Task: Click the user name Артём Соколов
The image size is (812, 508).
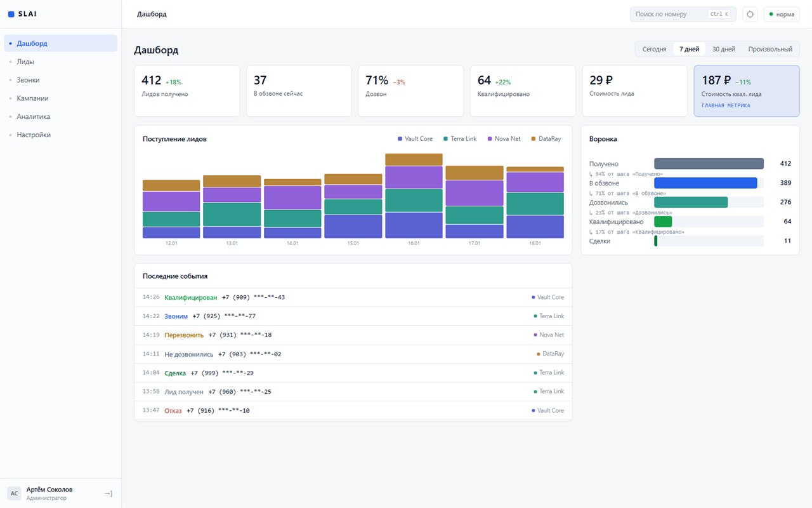Action: tap(49, 490)
